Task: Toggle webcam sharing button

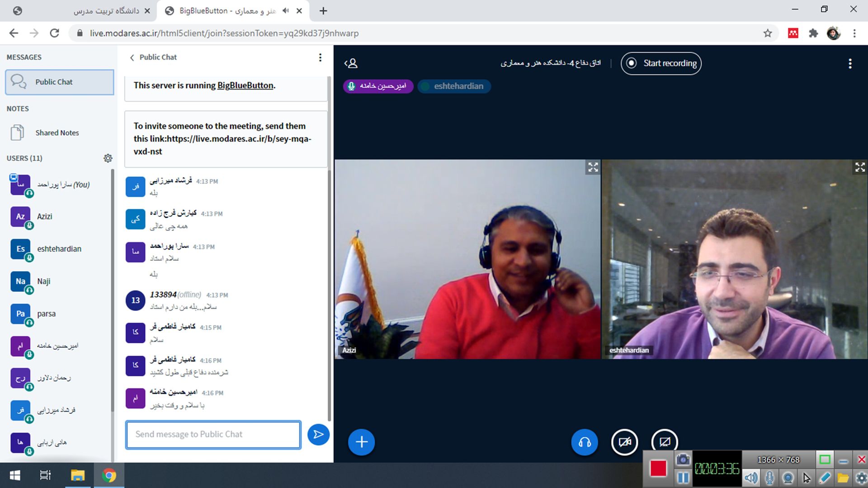Action: pyautogui.click(x=624, y=442)
